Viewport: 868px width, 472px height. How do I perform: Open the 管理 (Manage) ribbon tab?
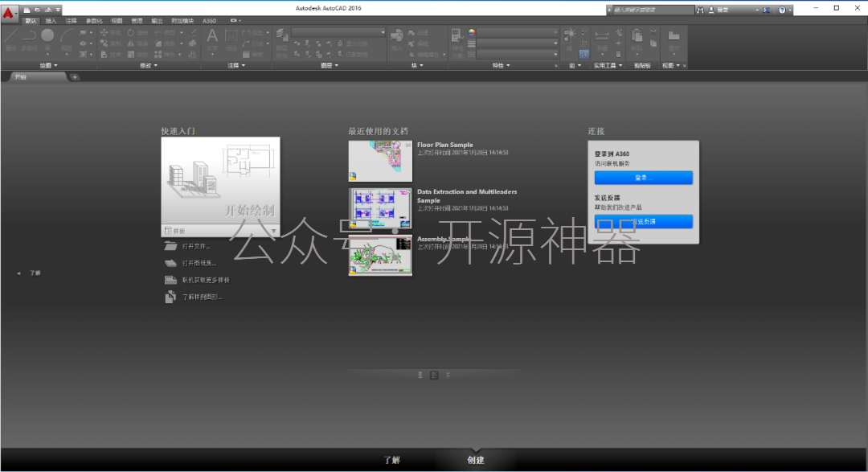tap(137, 21)
